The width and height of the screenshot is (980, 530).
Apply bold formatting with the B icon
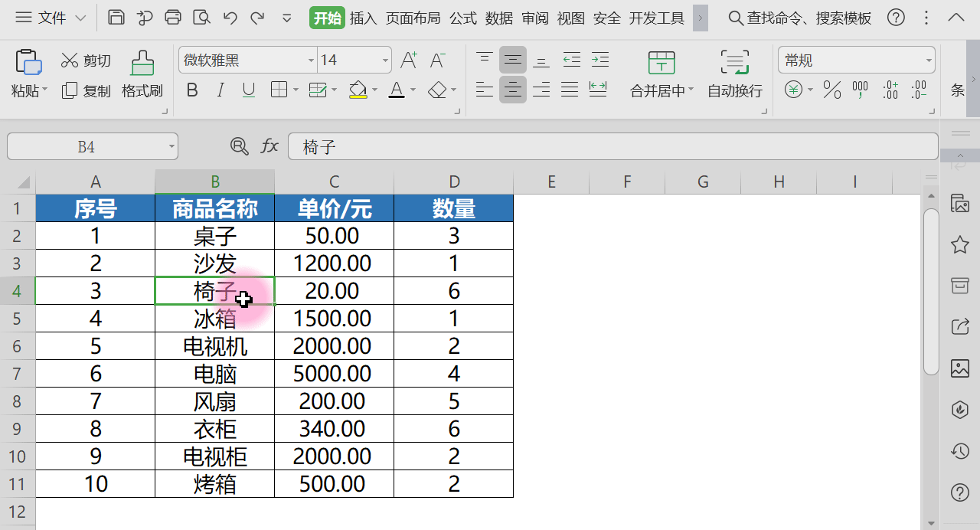point(191,90)
